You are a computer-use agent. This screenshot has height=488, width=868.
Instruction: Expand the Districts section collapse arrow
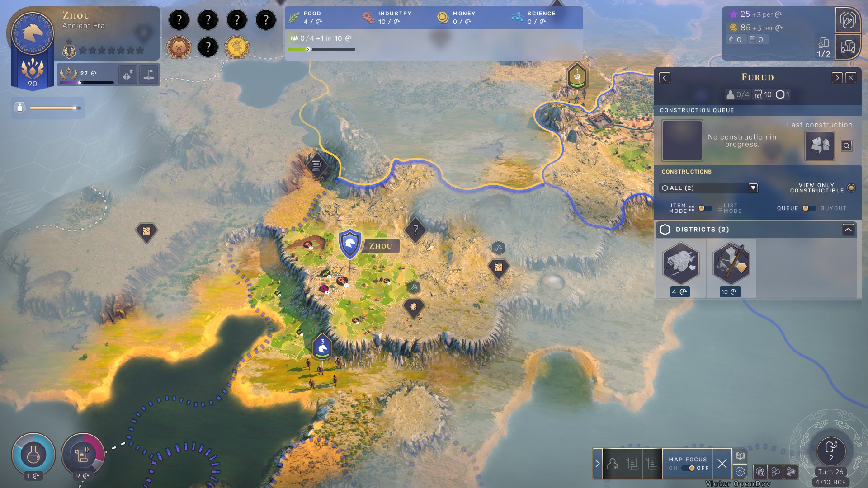coord(848,229)
